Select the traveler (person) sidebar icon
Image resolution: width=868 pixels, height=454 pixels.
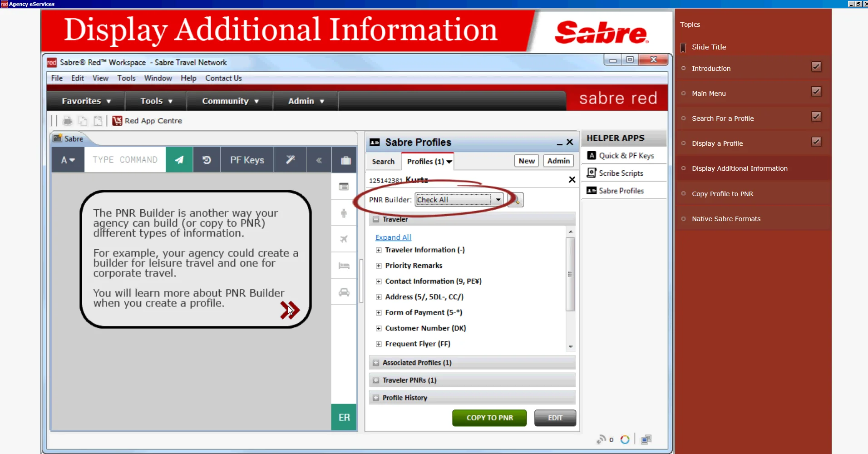point(344,213)
